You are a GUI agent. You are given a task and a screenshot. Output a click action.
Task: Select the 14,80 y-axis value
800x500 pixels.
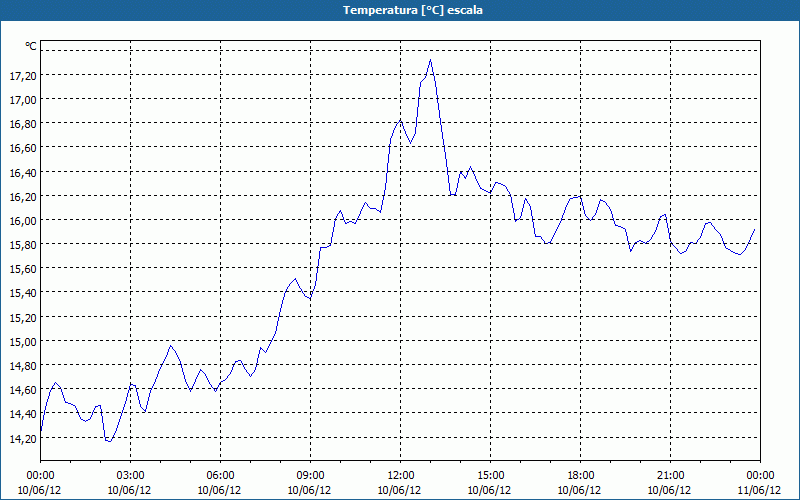pyautogui.click(x=23, y=366)
